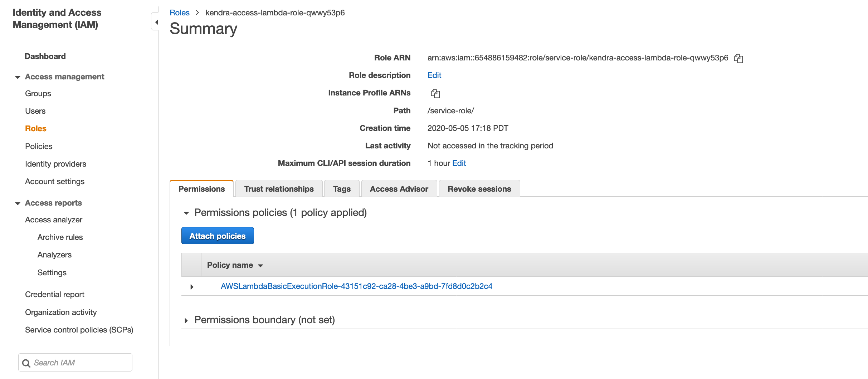Click the Policy name column header
Image resolution: width=868 pixels, height=379 pixels.
[230, 265]
